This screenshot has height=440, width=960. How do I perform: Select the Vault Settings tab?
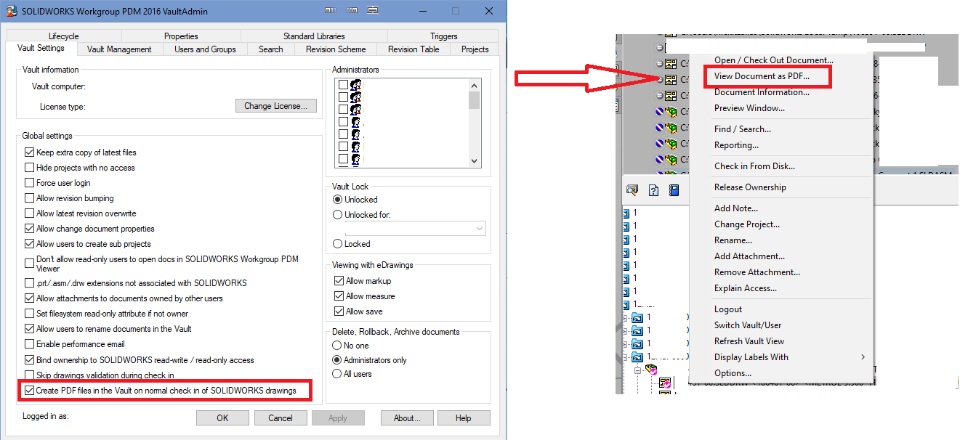[42, 48]
